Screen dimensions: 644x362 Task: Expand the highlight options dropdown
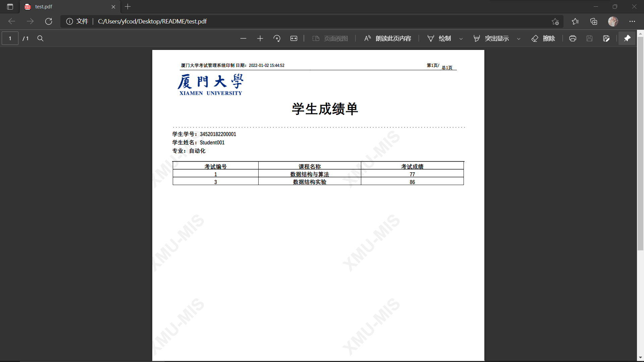point(519,39)
